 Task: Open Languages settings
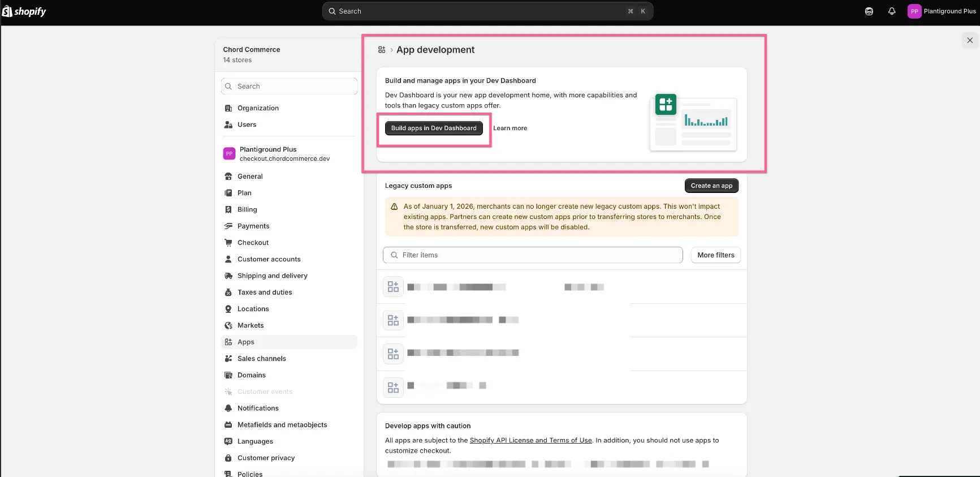(x=289, y=441)
